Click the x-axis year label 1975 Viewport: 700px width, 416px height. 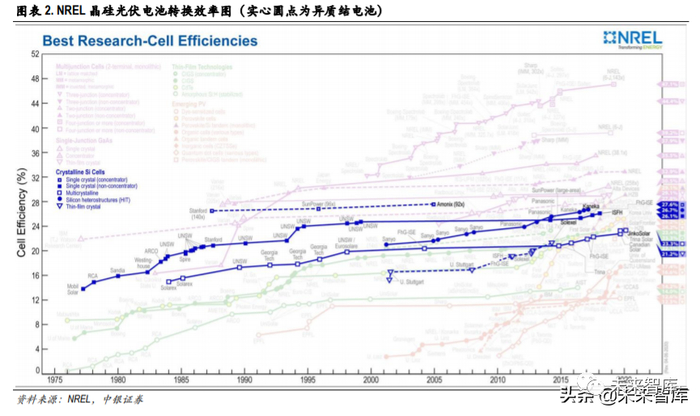click(54, 380)
